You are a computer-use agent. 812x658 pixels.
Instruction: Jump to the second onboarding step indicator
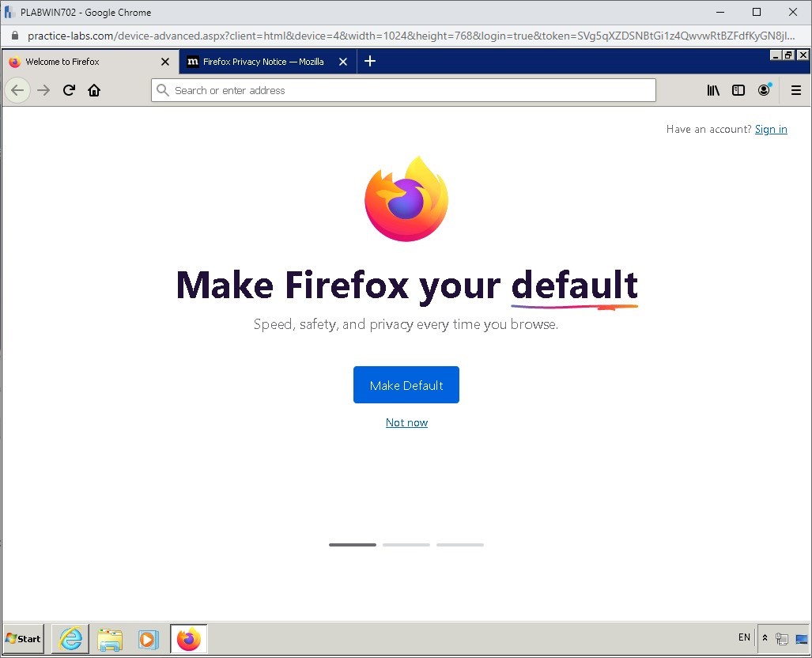(x=406, y=545)
